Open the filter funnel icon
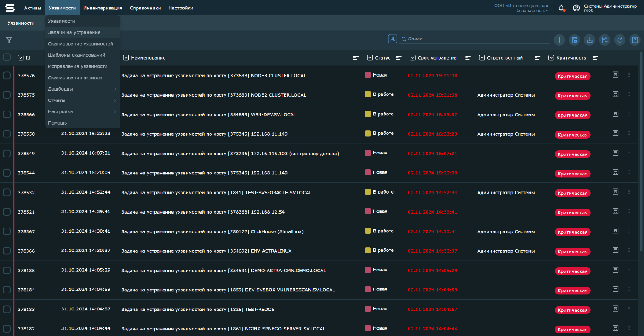Image resolution: width=644 pixels, height=336 pixels. point(9,40)
